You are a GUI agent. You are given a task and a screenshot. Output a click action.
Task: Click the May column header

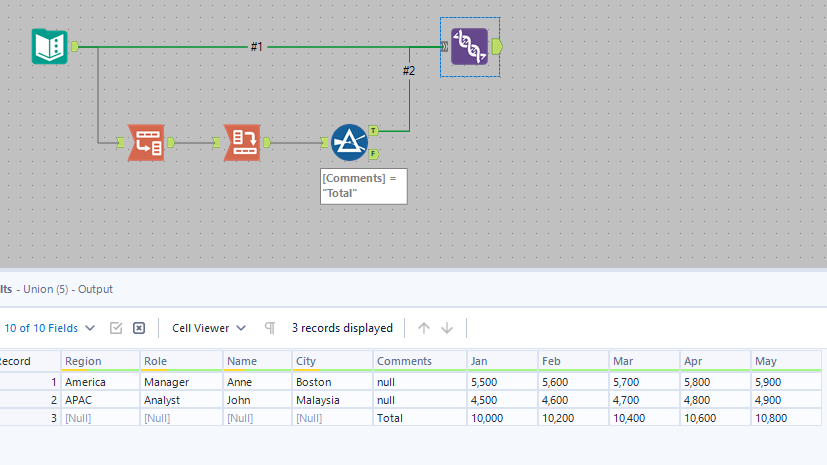click(786, 361)
